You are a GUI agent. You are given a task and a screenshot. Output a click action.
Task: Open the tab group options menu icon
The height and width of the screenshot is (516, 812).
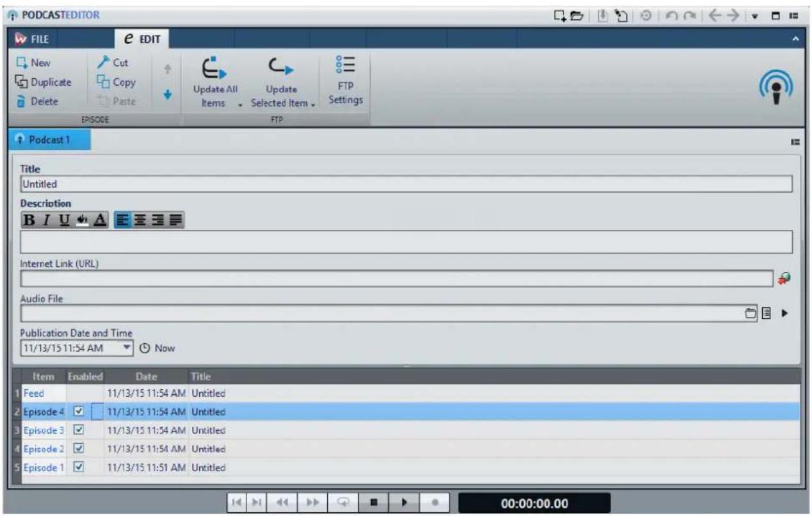coord(795,143)
